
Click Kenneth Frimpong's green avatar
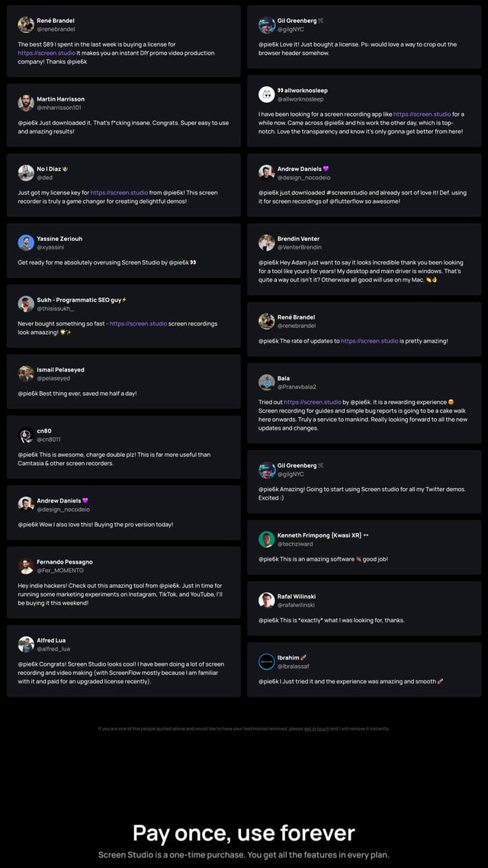[266, 539]
